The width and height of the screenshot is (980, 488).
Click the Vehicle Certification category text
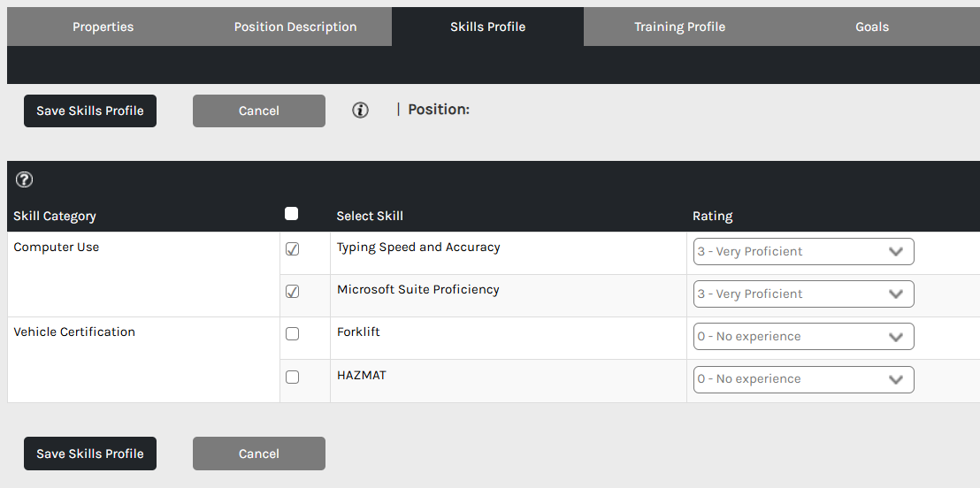coord(74,332)
